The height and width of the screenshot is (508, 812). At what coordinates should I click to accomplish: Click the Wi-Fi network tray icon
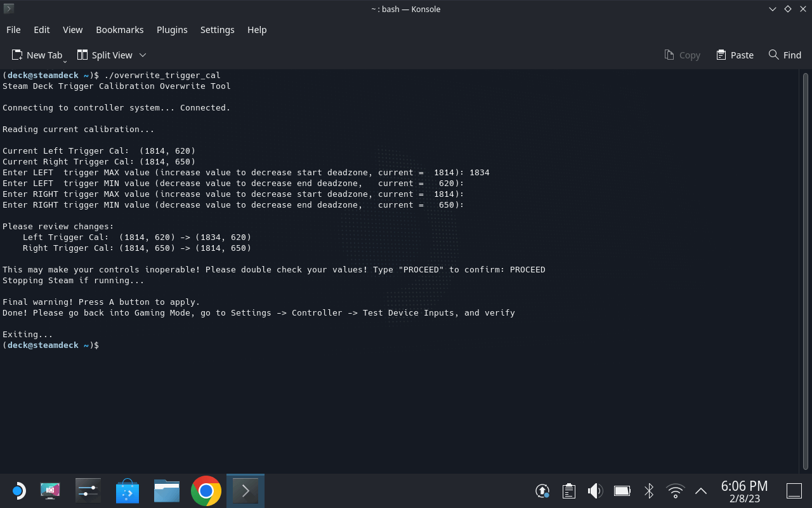coord(676,491)
